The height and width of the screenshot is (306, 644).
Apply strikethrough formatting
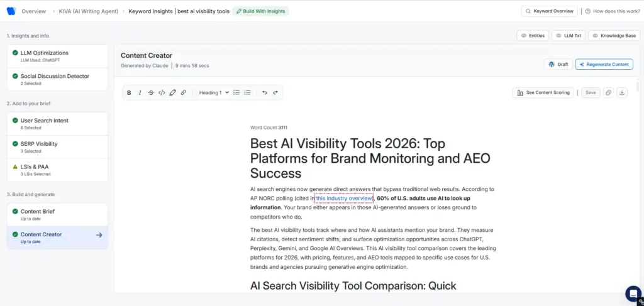[x=151, y=93]
